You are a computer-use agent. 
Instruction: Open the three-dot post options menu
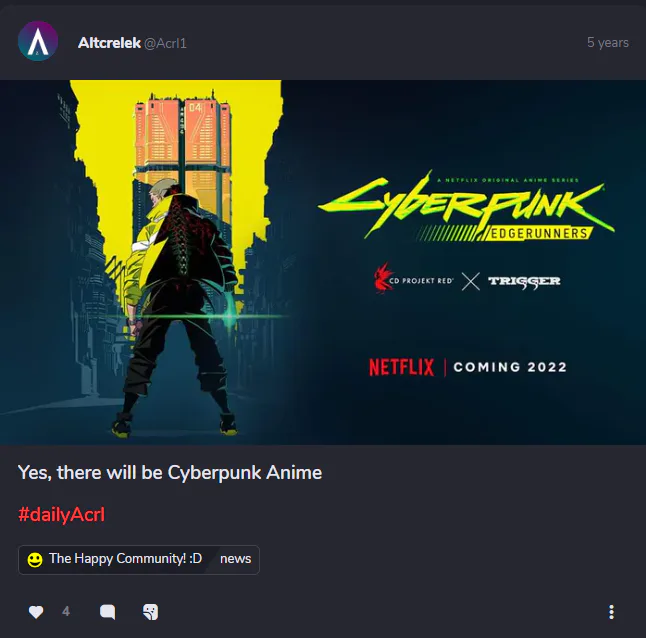611,612
